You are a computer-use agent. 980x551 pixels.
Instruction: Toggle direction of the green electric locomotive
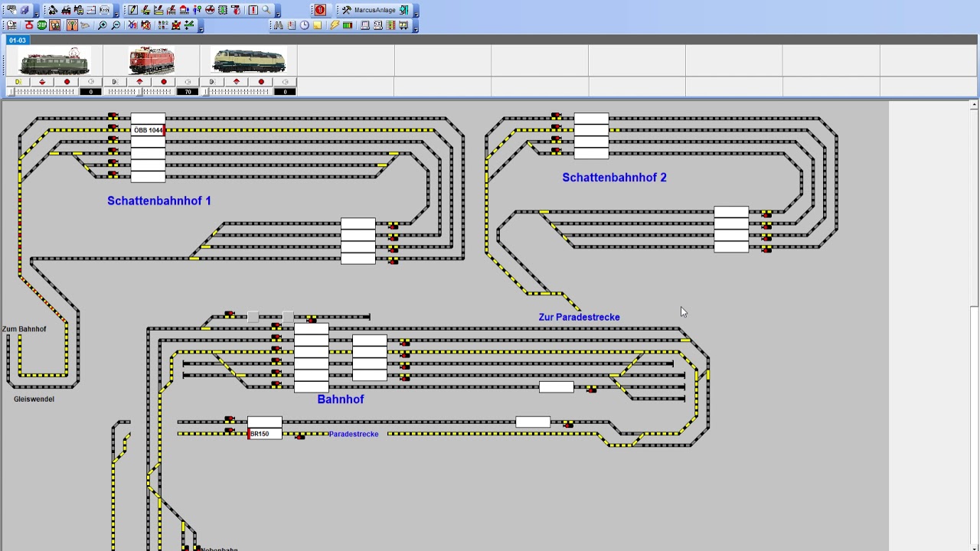[x=42, y=82]
